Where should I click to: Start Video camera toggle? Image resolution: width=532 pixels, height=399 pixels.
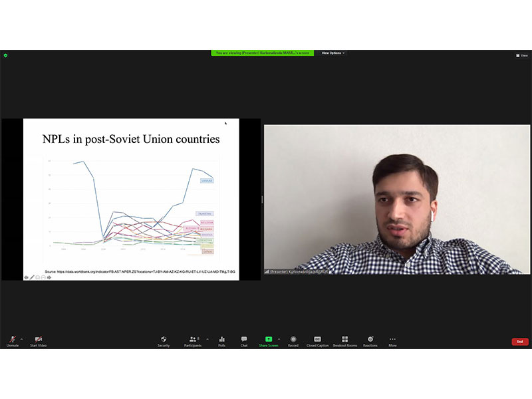pyautogui.click(x=39, y=341)
